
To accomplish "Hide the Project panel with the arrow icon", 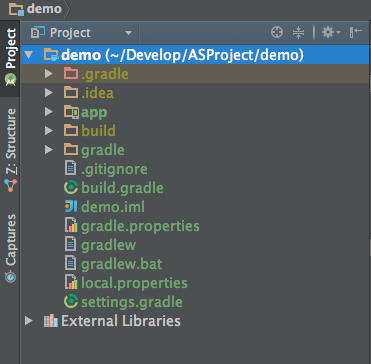I will pos(356,32).
